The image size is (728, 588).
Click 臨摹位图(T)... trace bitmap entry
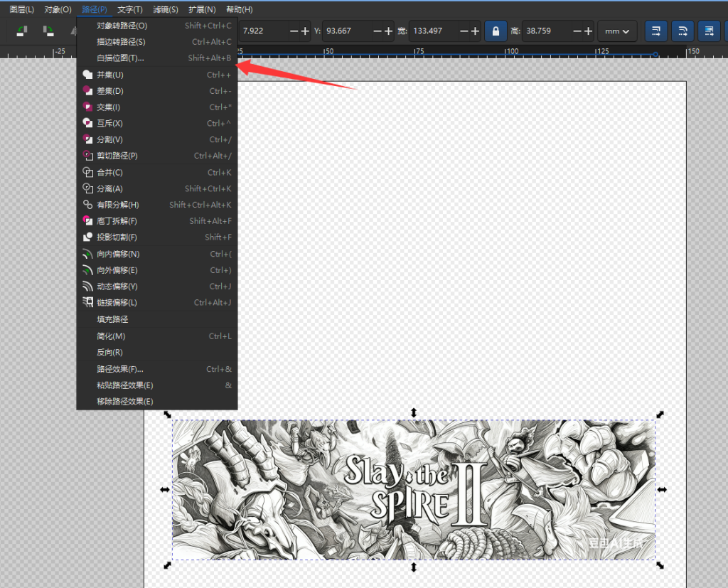coord(121,58)
